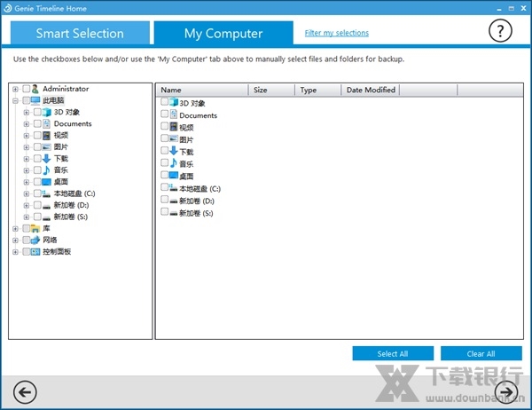This screenshot has width=532, height=410.
Task: Click the 3D 对象 cube icon in file list
Action: tap(174, 103)
